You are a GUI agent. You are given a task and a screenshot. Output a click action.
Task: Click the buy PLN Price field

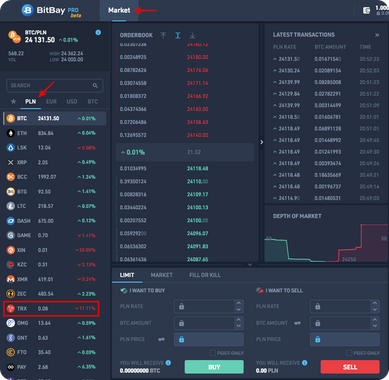pyautogui.click(x=209, y=339)
